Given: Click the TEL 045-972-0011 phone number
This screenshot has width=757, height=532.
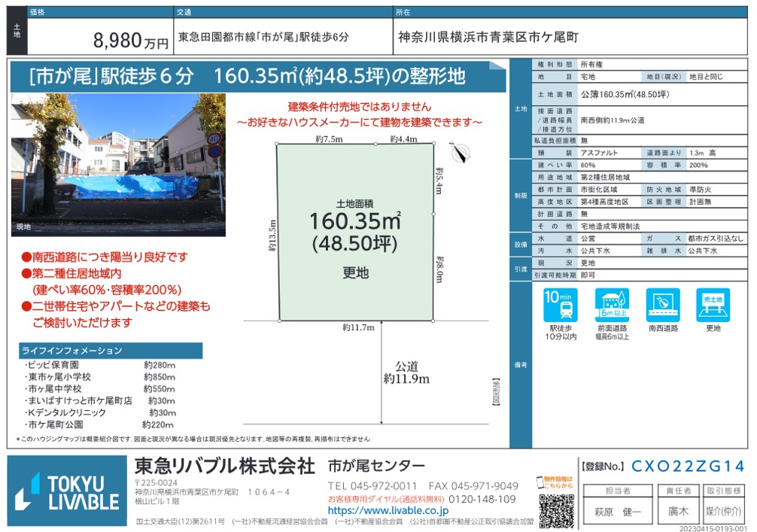Looking at the screenshot, I should click(x=372, y=486).
